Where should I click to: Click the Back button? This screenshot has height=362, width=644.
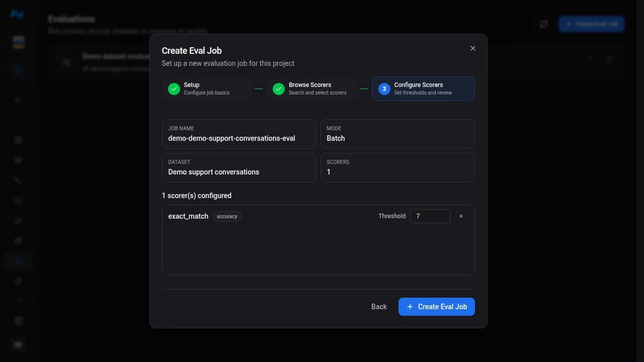click(x=379, y=307)
